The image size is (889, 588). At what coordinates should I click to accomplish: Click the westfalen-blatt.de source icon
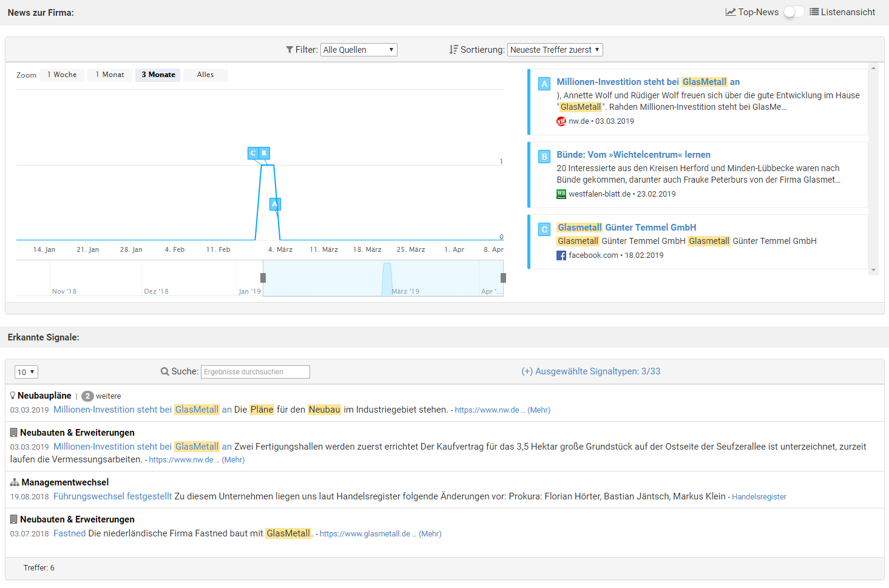coord(561,194)
